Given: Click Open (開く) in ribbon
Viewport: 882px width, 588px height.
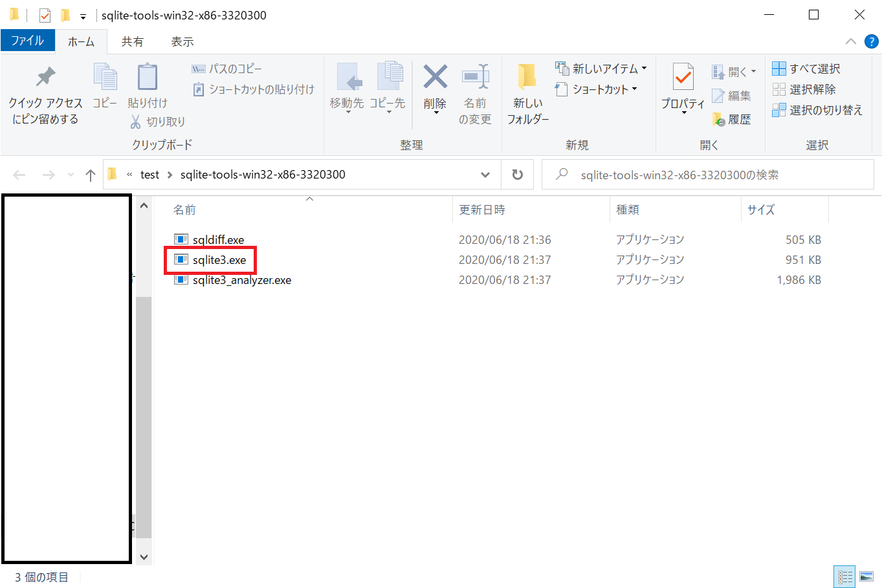Looking at the screenshot, I should coord(734,71).
